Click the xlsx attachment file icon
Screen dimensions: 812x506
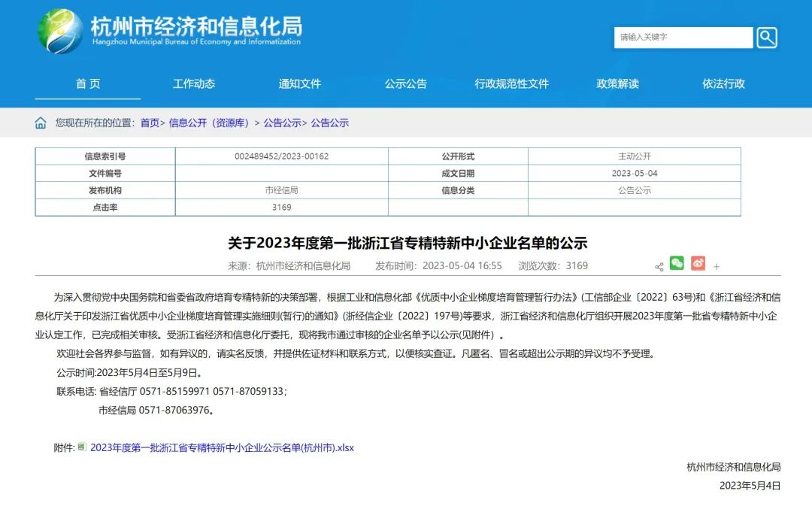pyautogui.click(x=81, y=447)
